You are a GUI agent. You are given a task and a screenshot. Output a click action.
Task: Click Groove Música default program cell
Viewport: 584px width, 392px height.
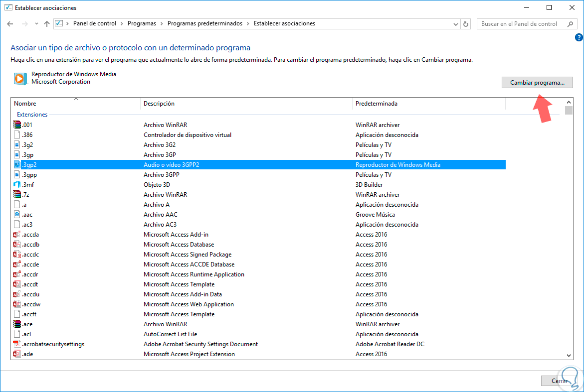coord(375,215)
